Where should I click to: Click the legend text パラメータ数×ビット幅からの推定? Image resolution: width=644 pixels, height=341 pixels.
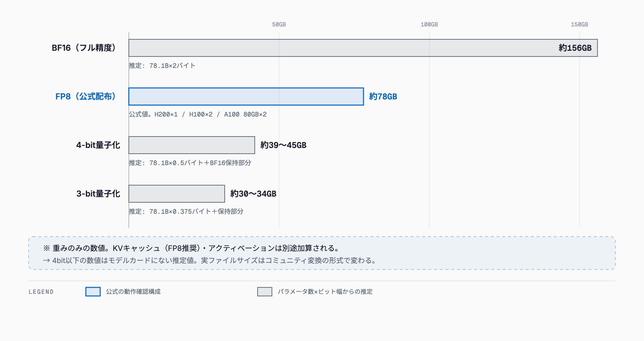tap(325, 292)
